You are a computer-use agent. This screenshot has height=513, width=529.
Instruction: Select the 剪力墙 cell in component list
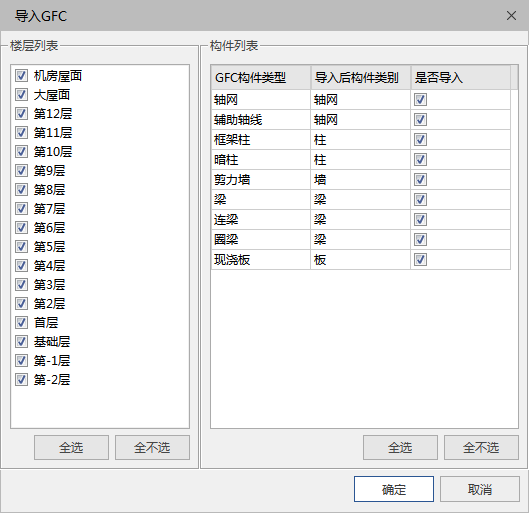tap(261, 179)
